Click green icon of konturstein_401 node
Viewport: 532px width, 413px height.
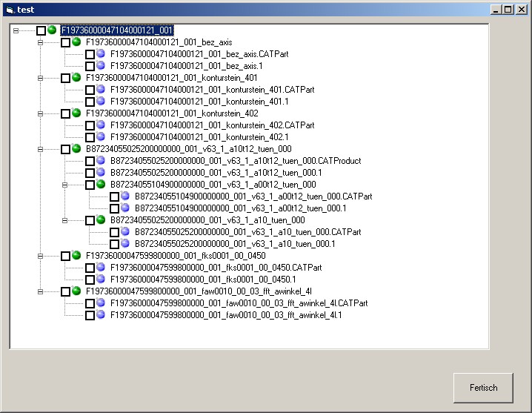point(76,77)
